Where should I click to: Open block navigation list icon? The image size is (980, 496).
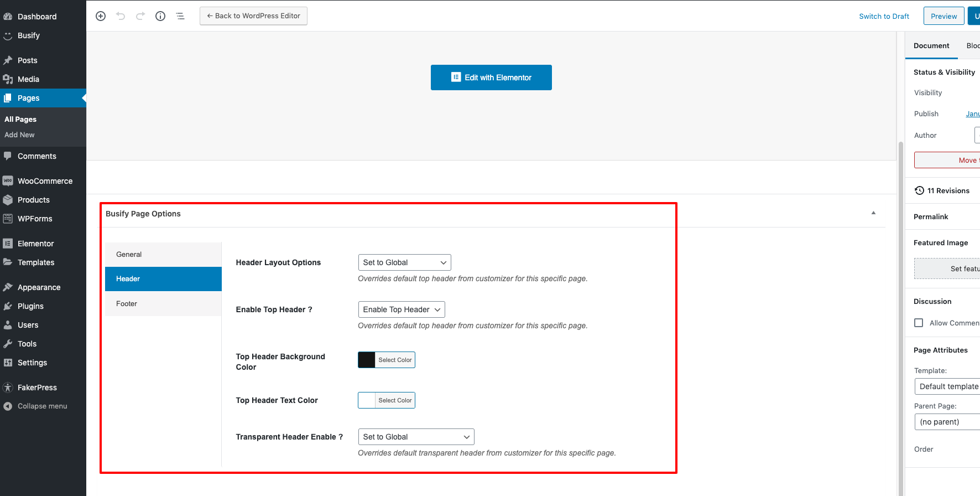(x=180, y=16)
